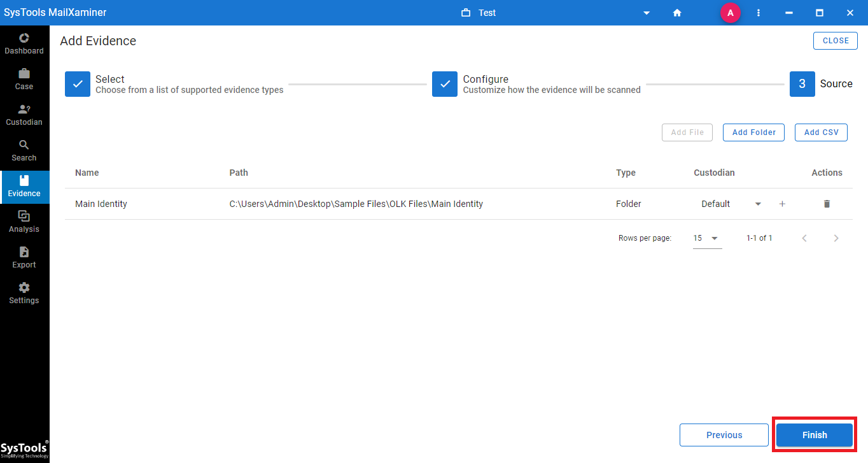This screenshot has width=868, height=463.
Task: Open the Dashboard sidebar item
Action: tap(24, 44)
